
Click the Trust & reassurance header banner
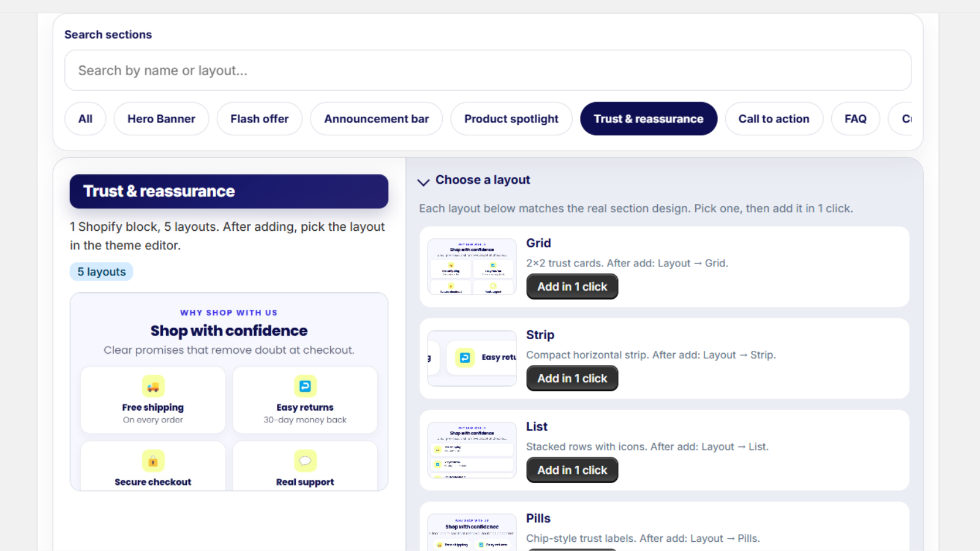click(x=229, y=191)
